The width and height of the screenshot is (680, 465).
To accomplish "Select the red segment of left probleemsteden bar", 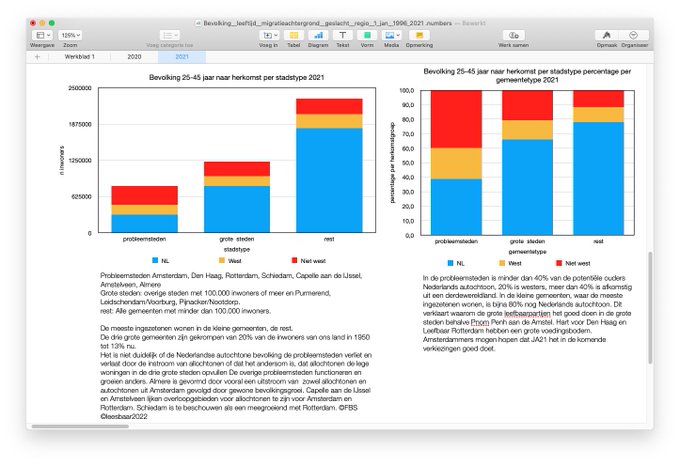I will tap(144, 196).
